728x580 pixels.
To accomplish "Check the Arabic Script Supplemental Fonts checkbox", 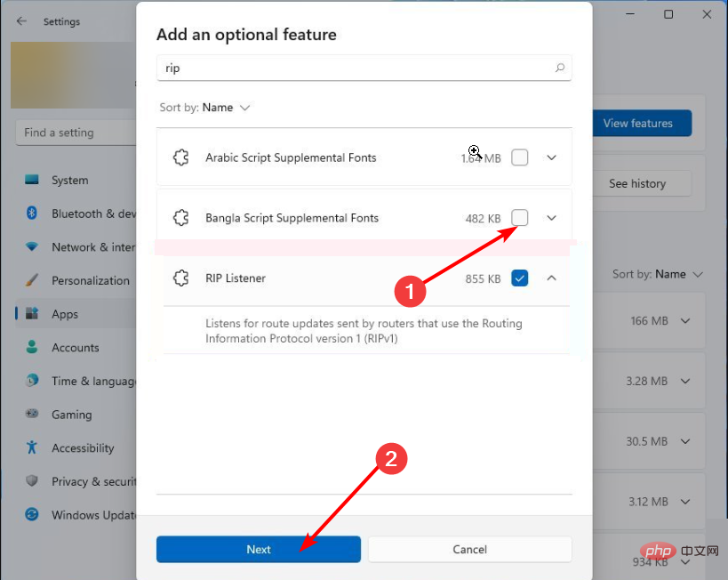I will tap(520, 157).
